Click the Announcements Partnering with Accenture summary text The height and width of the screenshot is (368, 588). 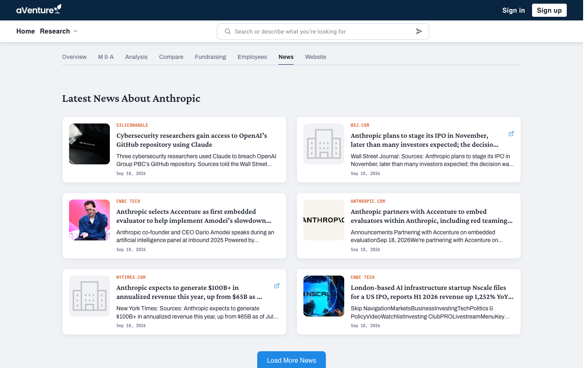427,236
